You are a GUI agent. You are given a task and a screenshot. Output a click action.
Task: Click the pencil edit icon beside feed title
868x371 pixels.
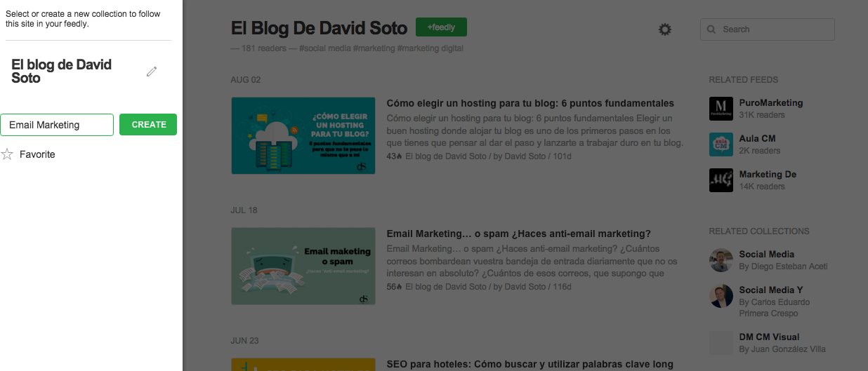(152, 72)
